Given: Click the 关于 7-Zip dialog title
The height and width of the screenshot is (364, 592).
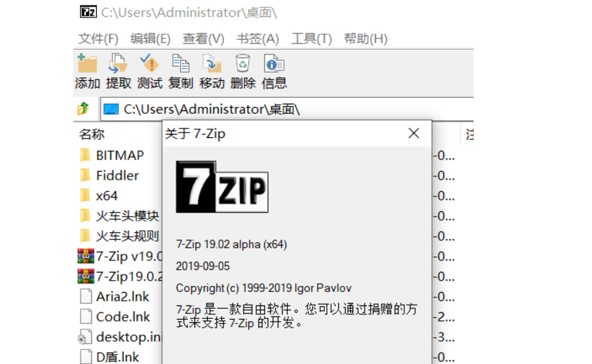Looking at the screenshot, I should click(x=195, y=134).
